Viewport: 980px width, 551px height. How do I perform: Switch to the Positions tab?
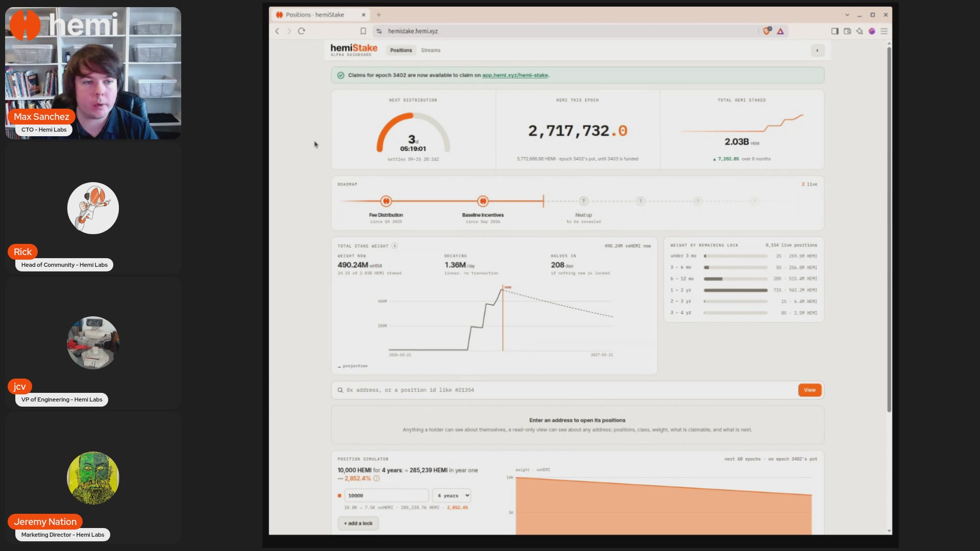tap(401, 50)
